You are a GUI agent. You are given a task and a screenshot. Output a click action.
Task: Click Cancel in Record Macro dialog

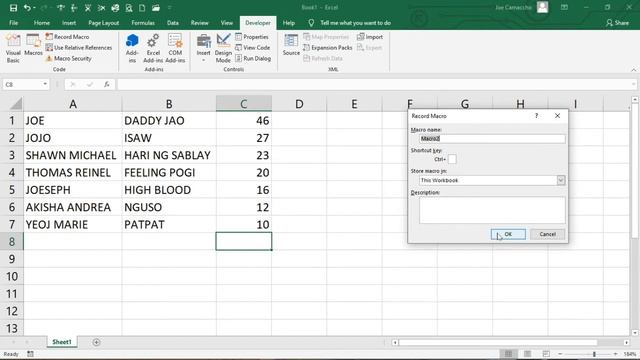click(547, 234)
